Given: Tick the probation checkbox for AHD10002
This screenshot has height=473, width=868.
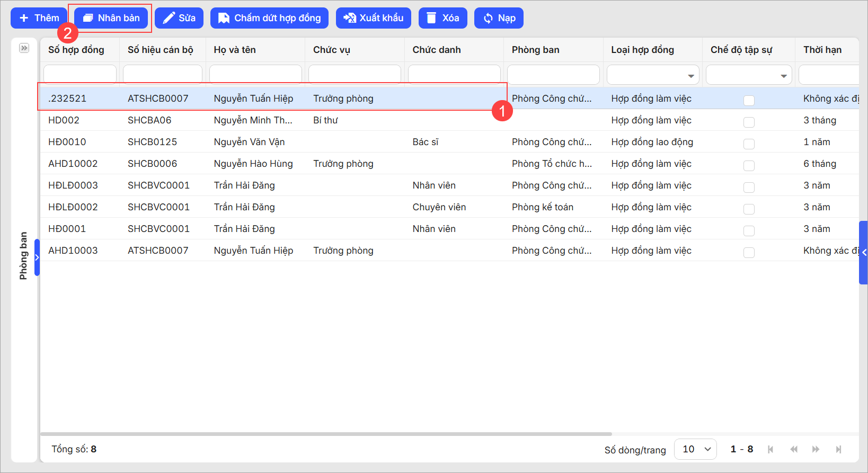Looking at the screenshot, I should coord(749,166).
